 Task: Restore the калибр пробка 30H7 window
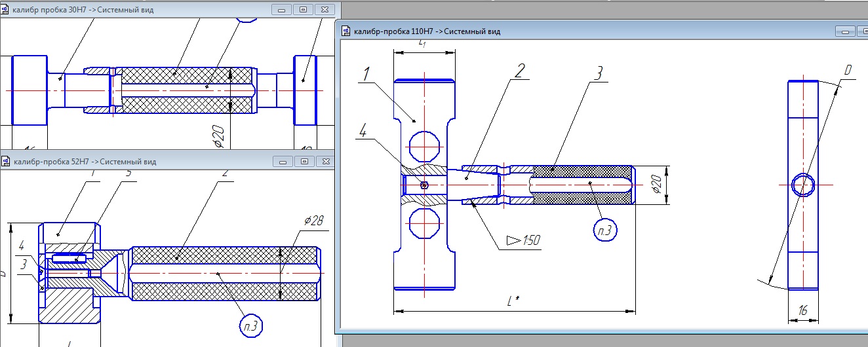[303, 10]
